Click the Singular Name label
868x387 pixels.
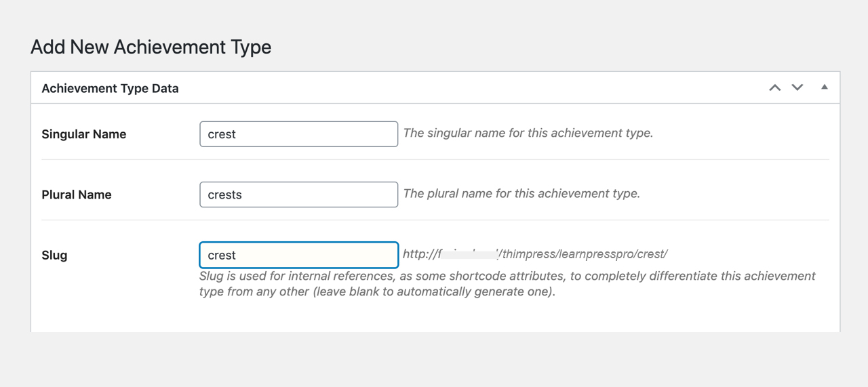tap(83, 134)
